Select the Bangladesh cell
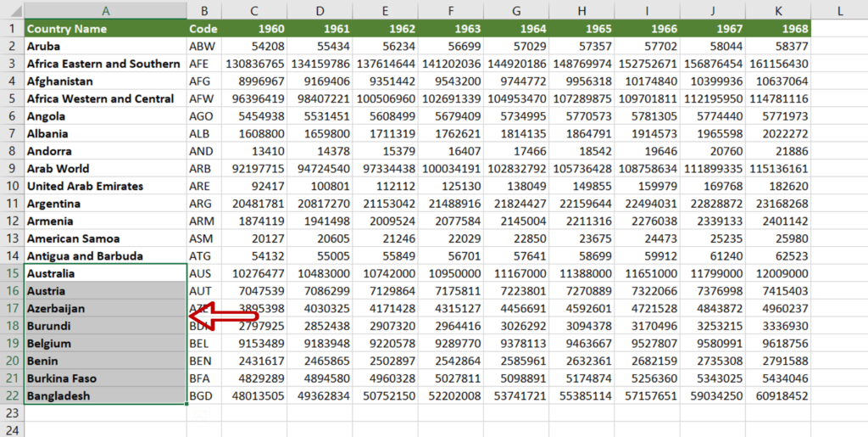Viewport: 868px width, 437px height. tap(105, 396)
